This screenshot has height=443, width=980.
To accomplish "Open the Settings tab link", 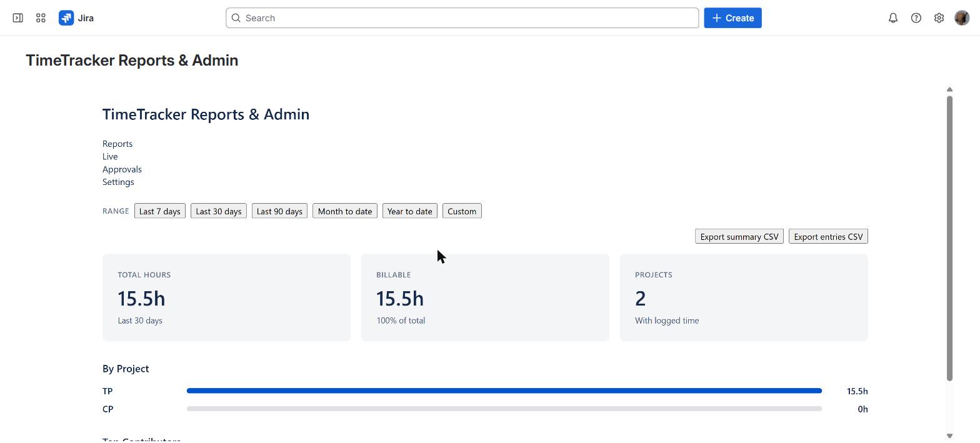I will (118, 182).
